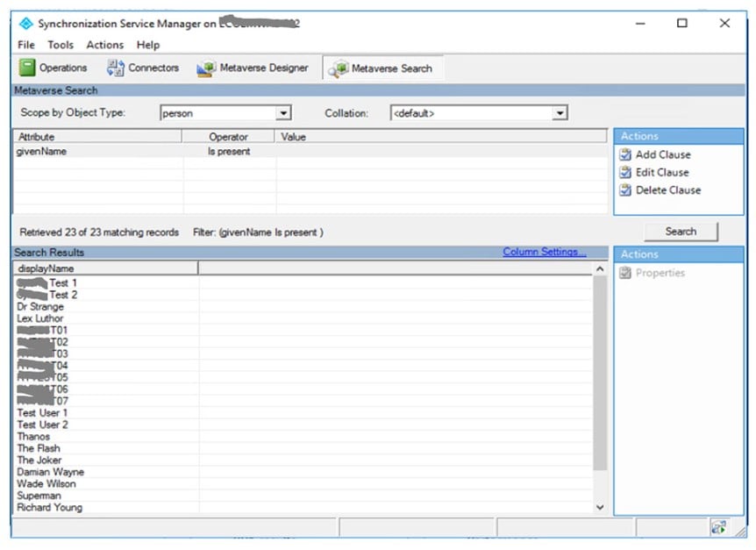Screen dimensions: 756x550
Task: Select the 'Dr Strange' result row
Action: [303, 306]
